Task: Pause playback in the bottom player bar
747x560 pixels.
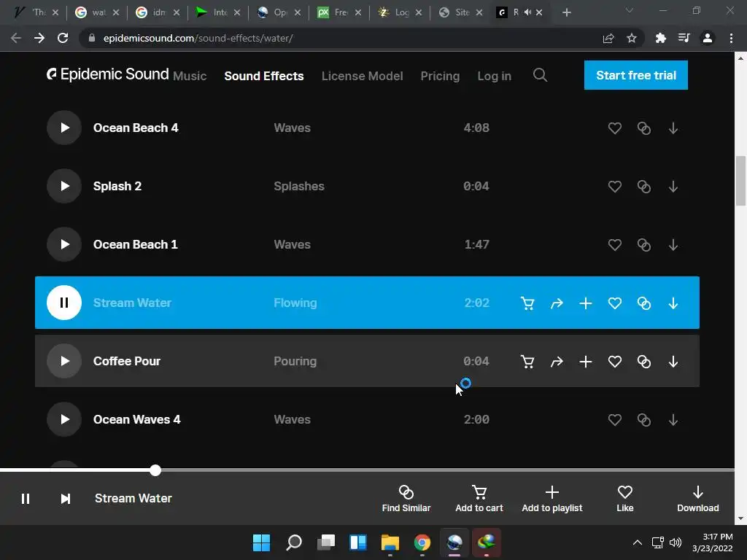Action: (26, 498)
